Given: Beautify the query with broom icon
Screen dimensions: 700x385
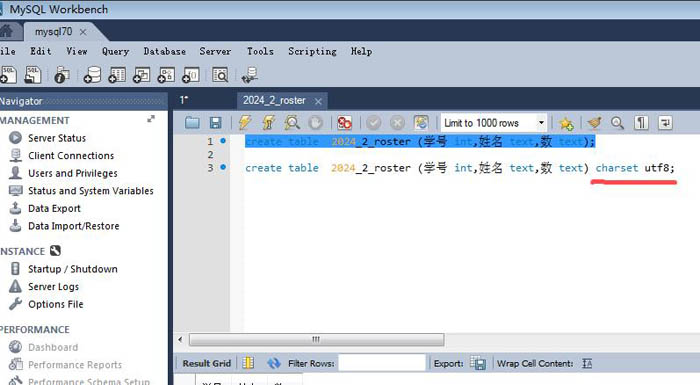Looking at the screenshot, I should [594, 122].
